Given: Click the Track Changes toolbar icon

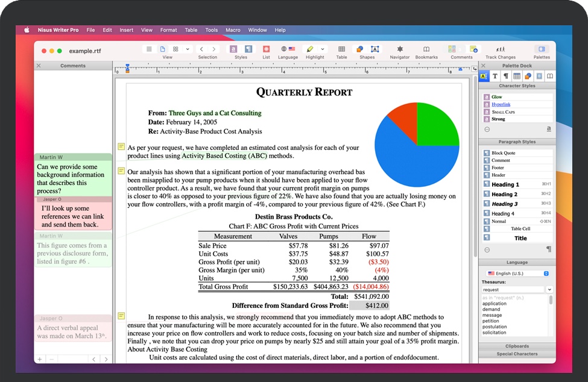Looking at the screenshot, I should click(500, 49).
